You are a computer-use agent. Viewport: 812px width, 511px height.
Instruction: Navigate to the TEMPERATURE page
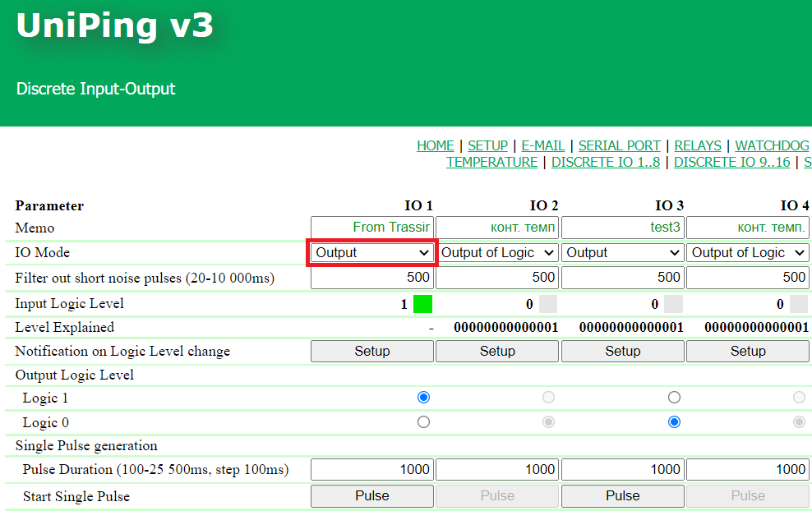[x=492, y=163]
